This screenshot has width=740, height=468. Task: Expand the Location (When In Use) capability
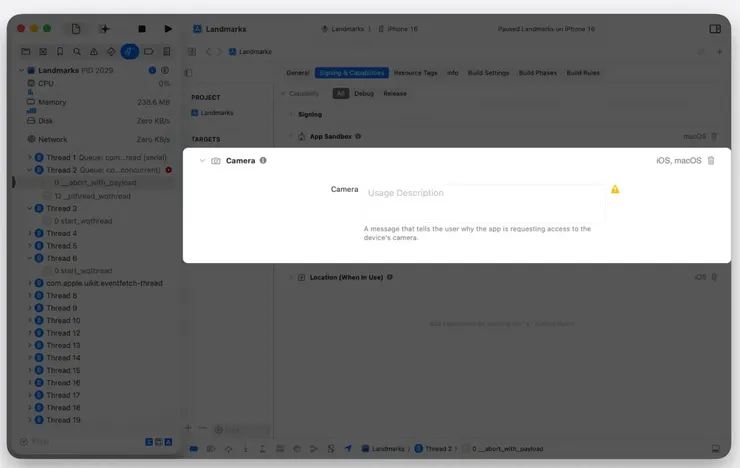(x=290, y=277)
